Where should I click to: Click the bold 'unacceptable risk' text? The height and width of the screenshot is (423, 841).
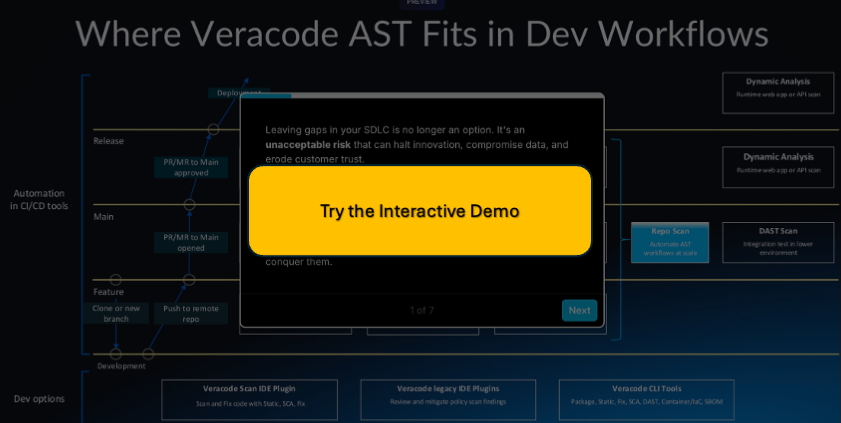308,145
